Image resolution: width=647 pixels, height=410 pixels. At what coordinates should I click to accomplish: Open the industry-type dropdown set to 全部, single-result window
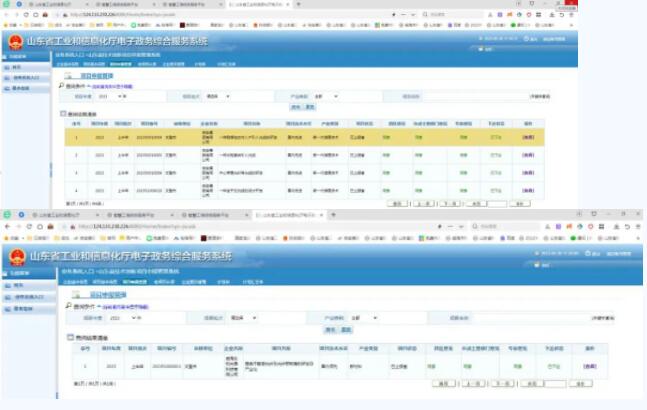point(365,318)
